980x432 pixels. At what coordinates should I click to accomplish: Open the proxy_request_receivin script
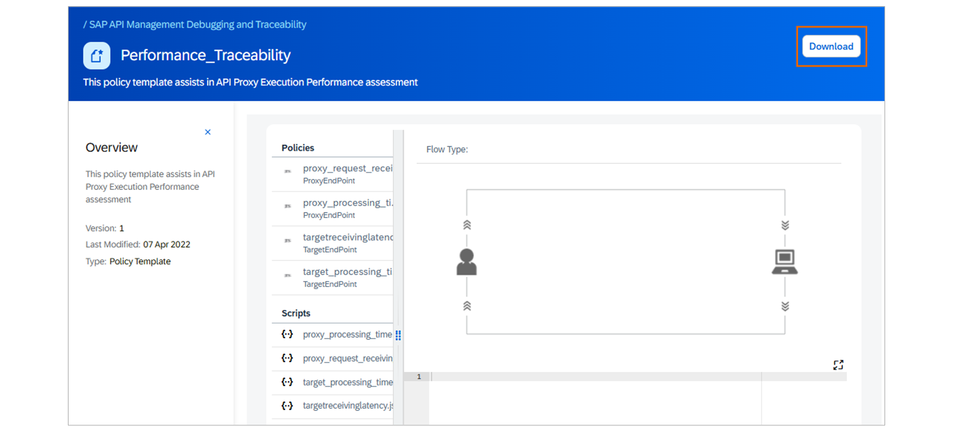point(333,358)
